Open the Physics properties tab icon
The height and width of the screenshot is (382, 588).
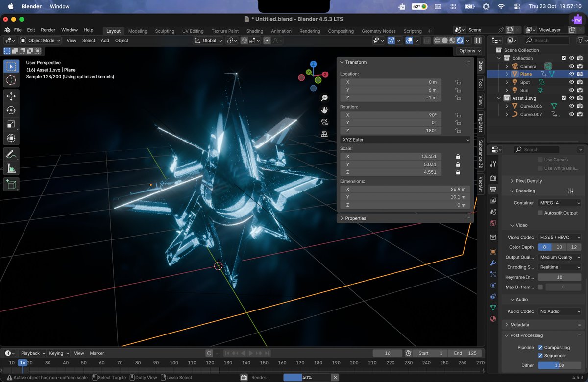click(x=493, y=286)
